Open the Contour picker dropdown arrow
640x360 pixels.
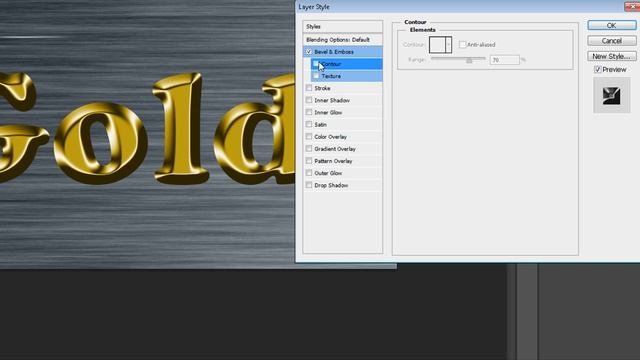click(x=449, y=44)
